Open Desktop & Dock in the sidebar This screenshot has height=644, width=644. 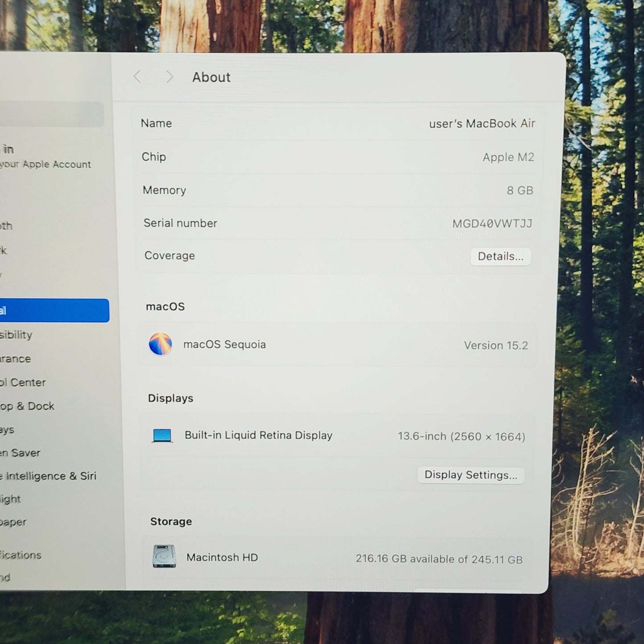pyautogui.click(x=27, y=406)
